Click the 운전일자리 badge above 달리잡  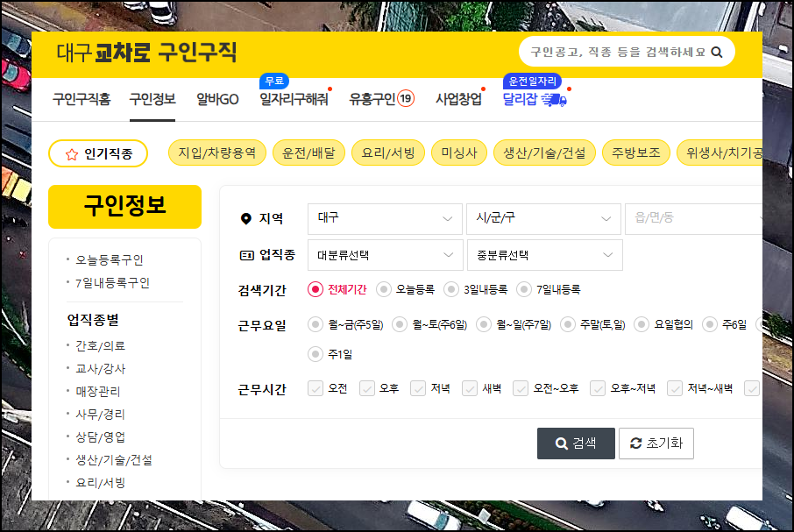click(532, 81)
